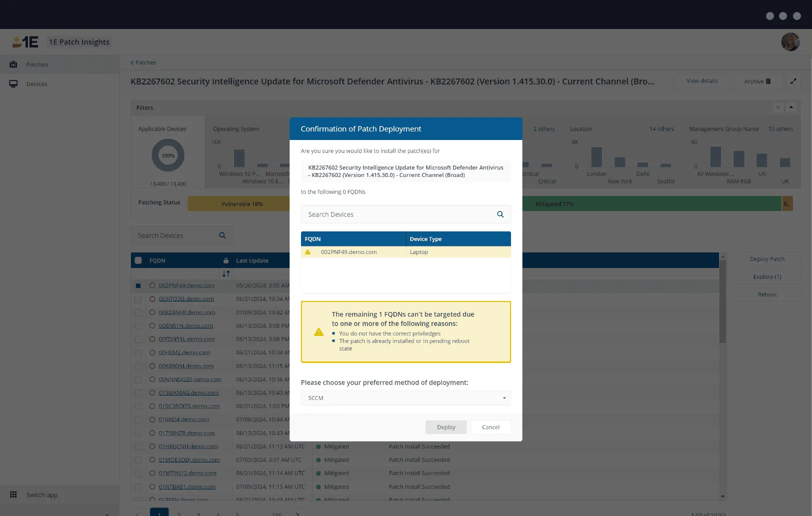Click the magnifier in the dialog's Search Devices field

[x=500, y=214]
